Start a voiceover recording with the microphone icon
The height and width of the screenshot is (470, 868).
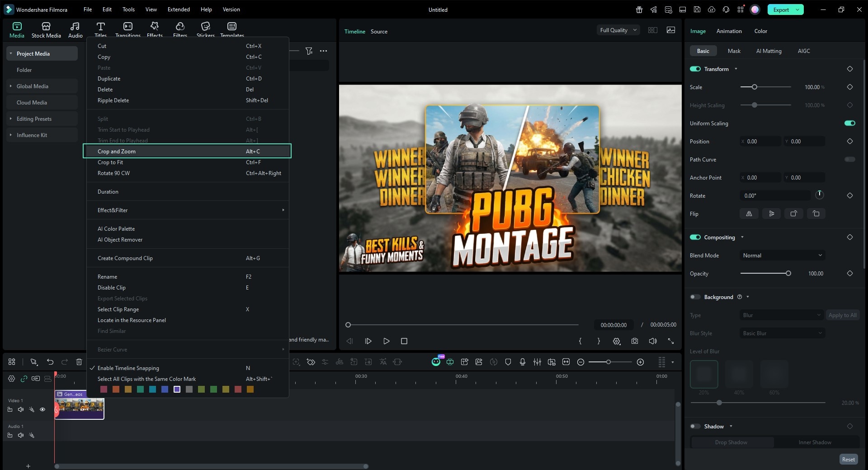click(523, 362)
